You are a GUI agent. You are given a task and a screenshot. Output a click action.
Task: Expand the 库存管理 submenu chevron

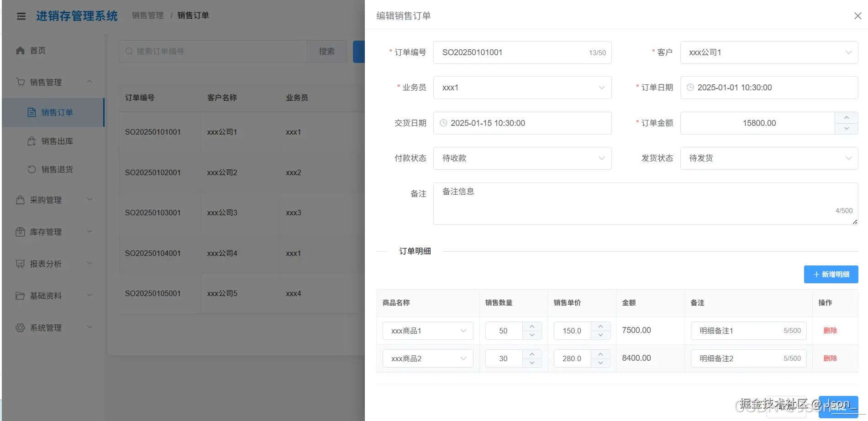coord(90,231)
